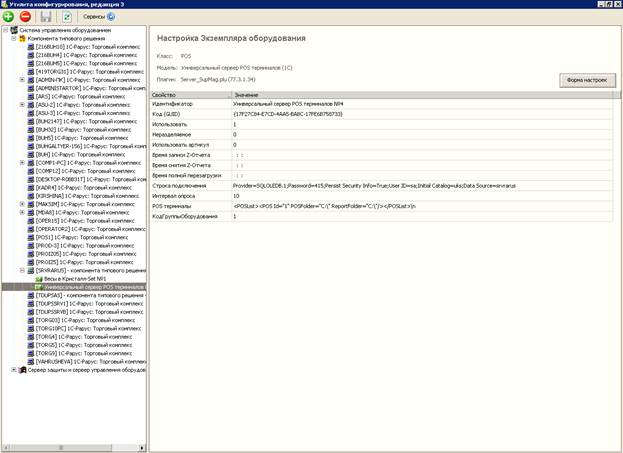Click the Значение column header
Viewport: 623px width, 453px height.
point(422,95)
